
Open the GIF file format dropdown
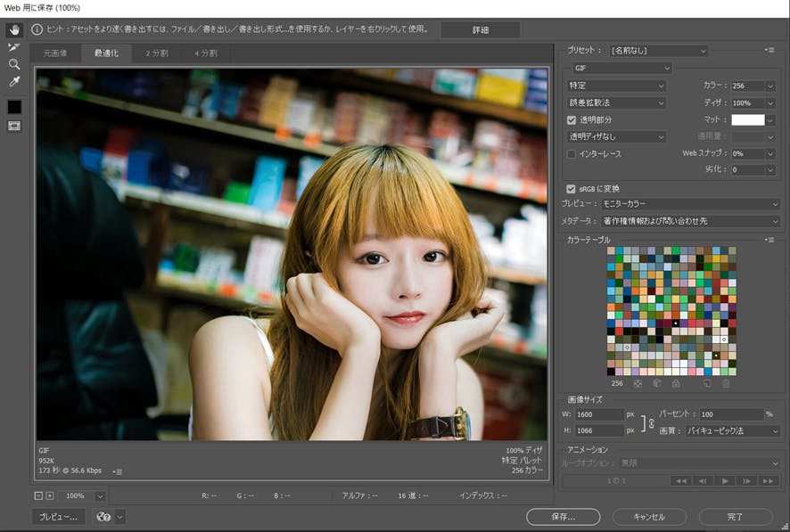pos(621,68)
